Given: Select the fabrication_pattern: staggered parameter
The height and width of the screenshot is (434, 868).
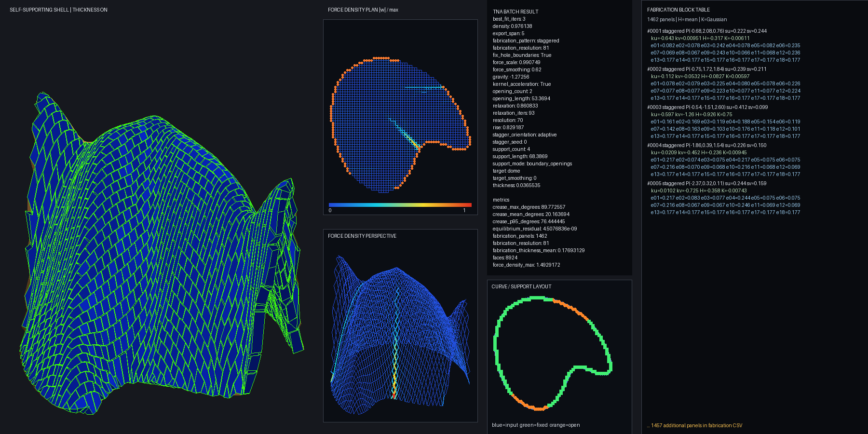Looking at the screenshot, I should [x=526, y=41].
